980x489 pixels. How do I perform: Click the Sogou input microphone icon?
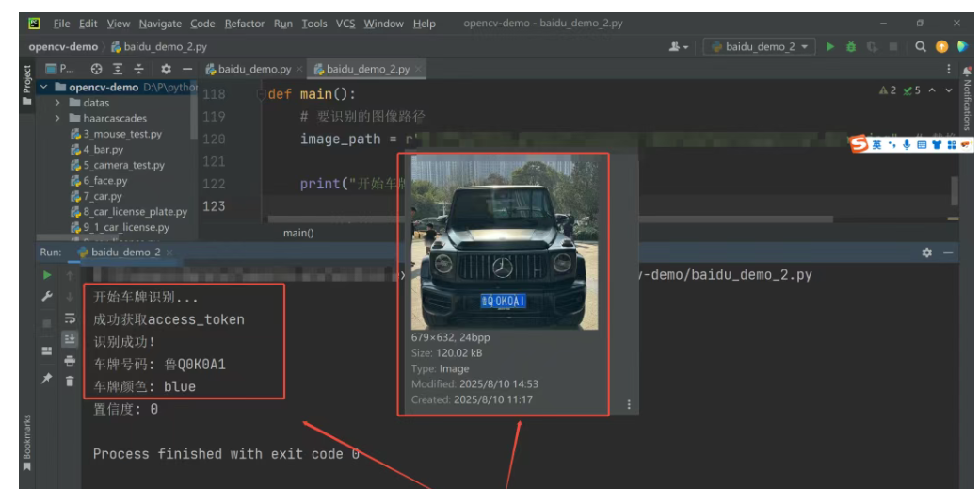point(907,145)
